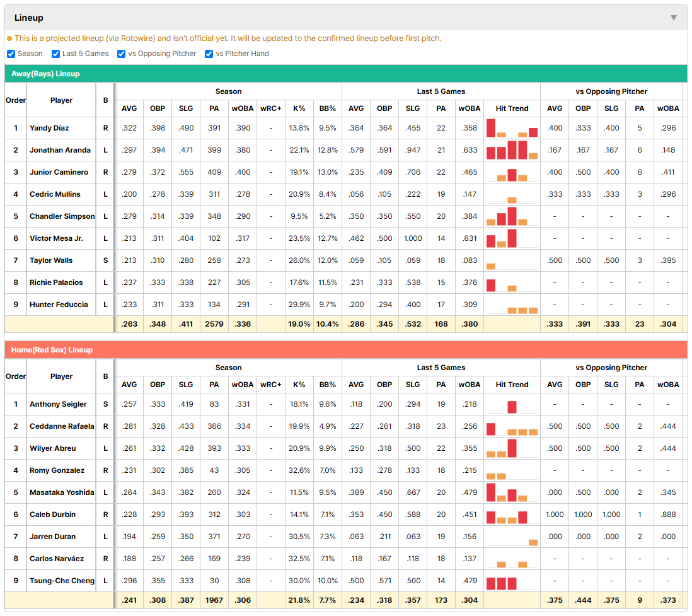Toggle the Last 5 Games checkbox

55,54
